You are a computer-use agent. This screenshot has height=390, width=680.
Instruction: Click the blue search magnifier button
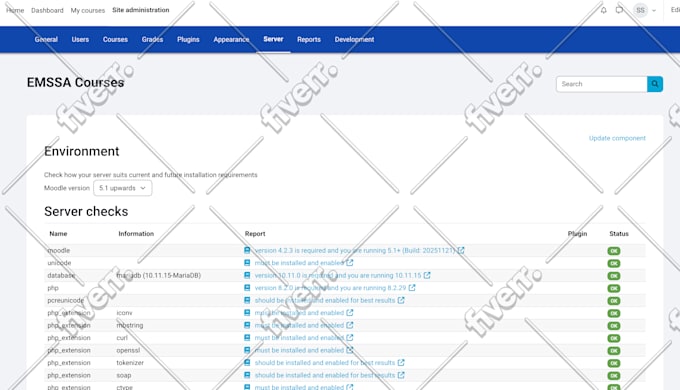pyautogui.click(x=655, y=84)
